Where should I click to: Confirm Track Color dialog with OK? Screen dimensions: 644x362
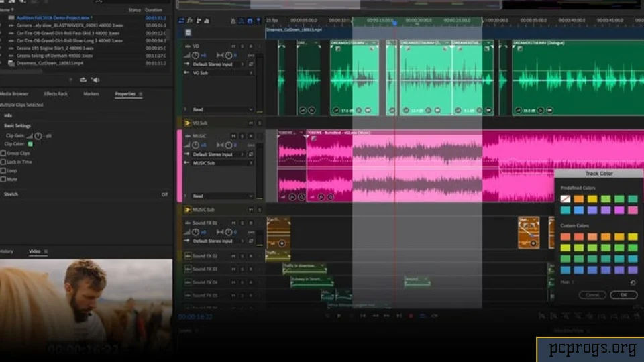tap(623, 295)
